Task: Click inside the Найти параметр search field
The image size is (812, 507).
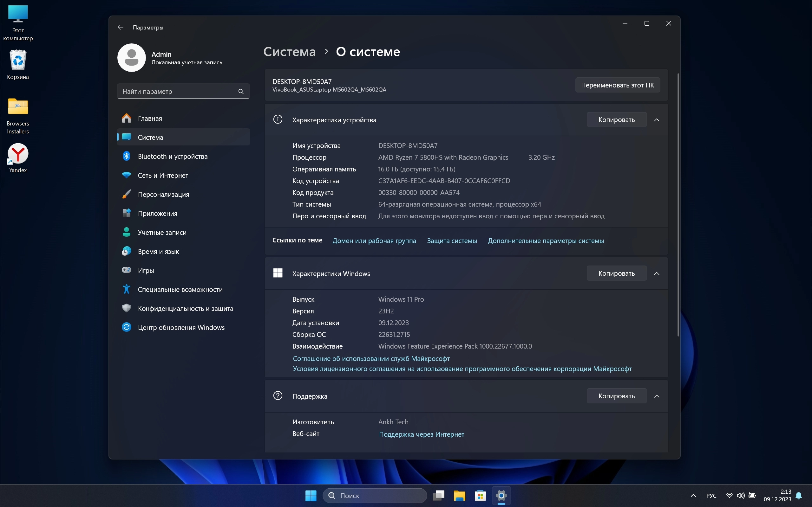Action: point(178,92)
